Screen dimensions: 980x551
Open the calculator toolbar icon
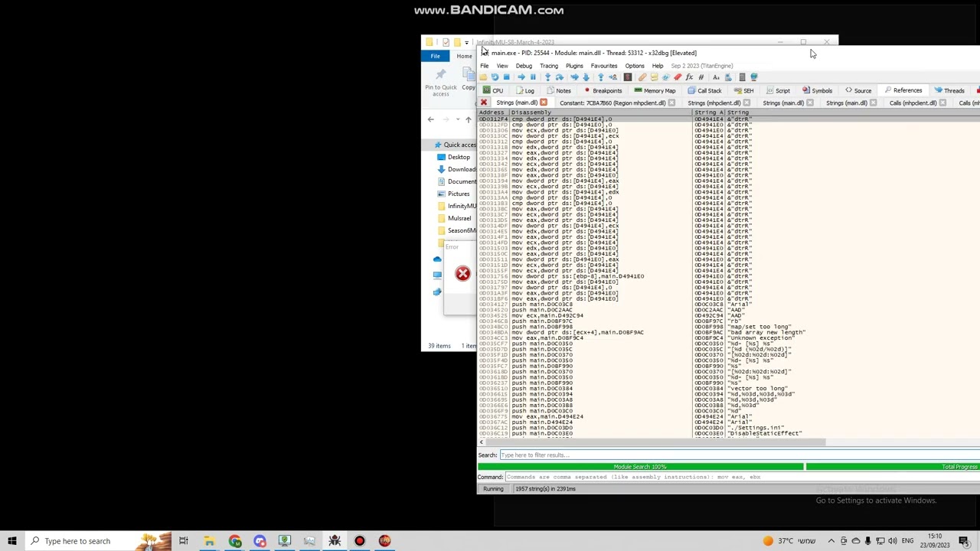743,77
